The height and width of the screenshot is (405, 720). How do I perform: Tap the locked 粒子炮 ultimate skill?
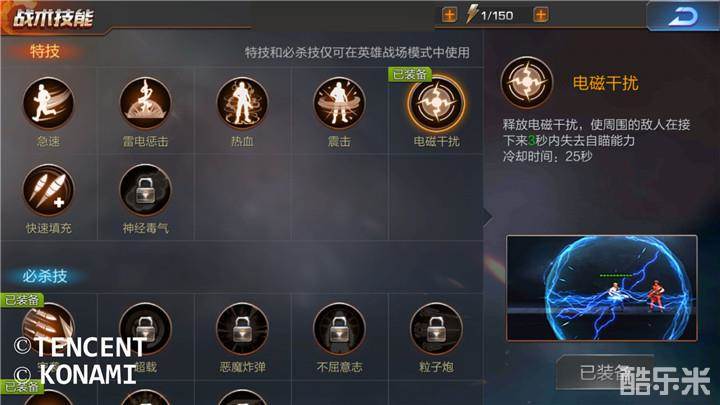click(436, 329)
